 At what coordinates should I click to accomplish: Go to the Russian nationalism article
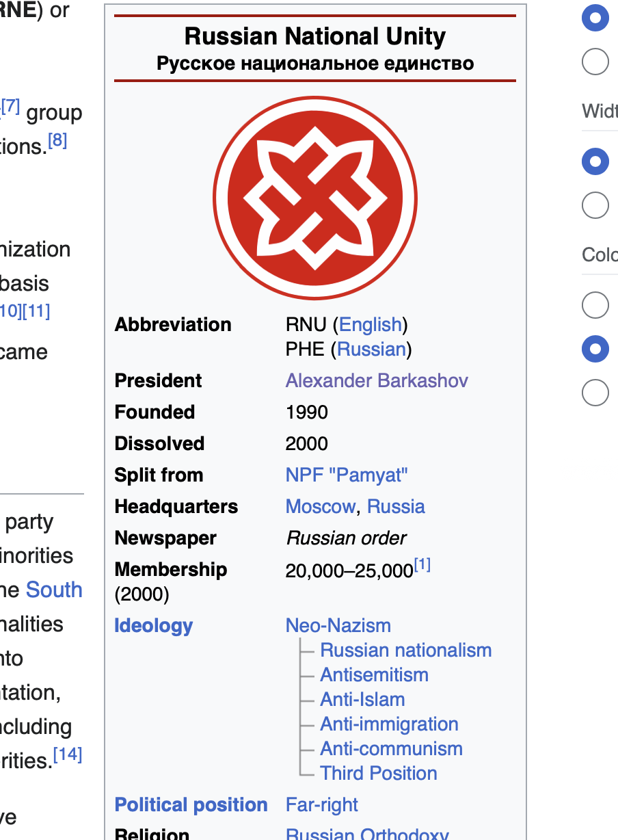tap(405, 650)
